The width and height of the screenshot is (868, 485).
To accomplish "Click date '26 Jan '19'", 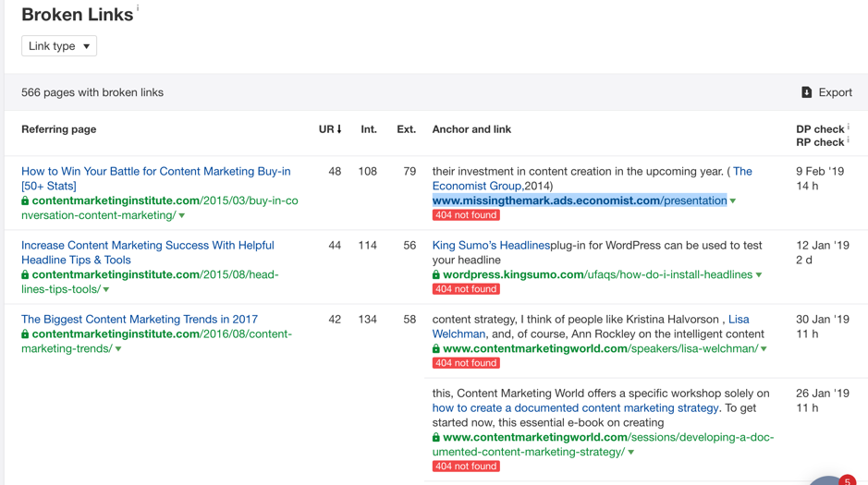I will [x=823, y=394].
